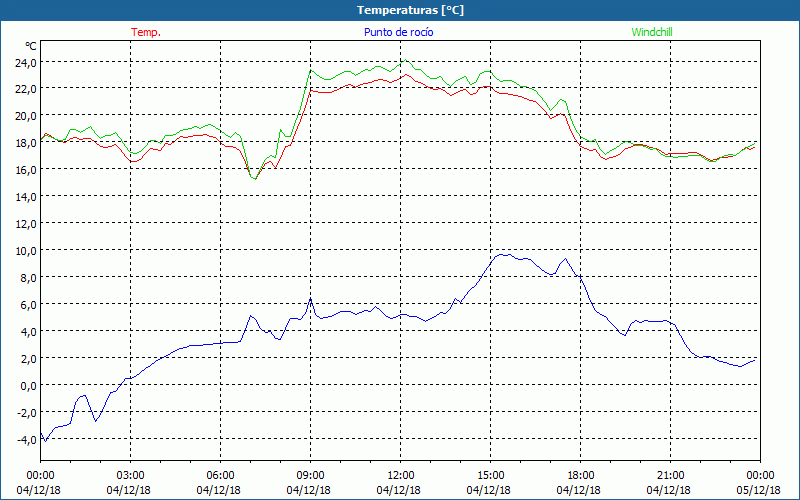The width and height of the screenshot is (800, 500).
Task: Click the 0,0 y-axis value
Action: click(29, 386)
